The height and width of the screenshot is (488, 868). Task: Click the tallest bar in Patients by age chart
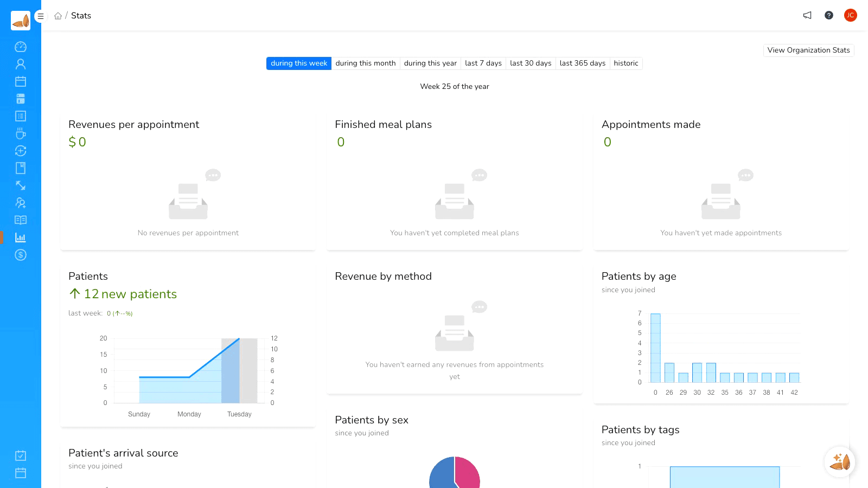[655, 348]
